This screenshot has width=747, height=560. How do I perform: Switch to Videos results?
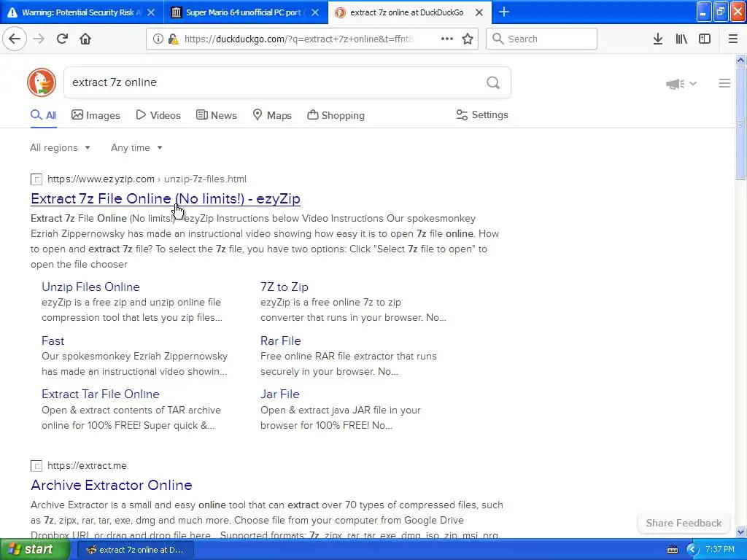point(158,115)
